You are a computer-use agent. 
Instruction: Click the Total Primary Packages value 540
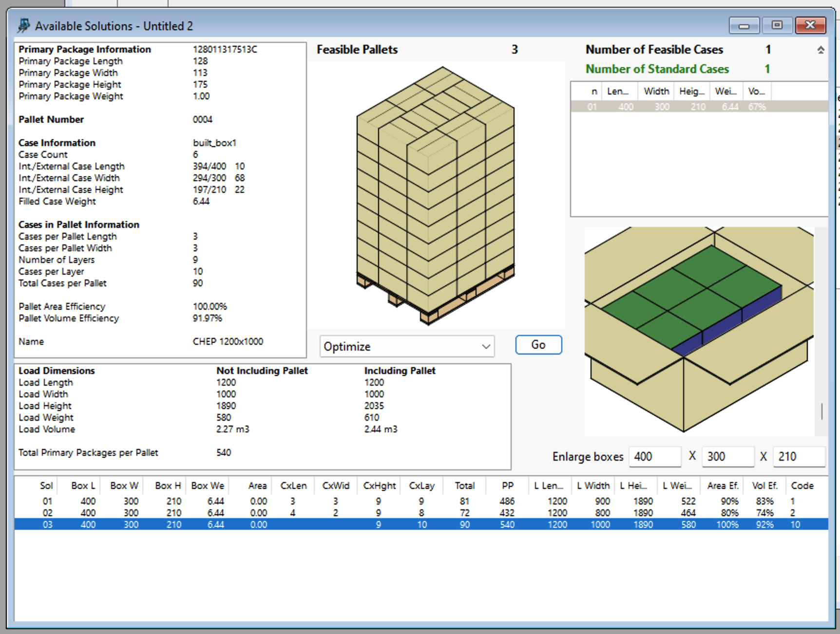pos(224,452)
